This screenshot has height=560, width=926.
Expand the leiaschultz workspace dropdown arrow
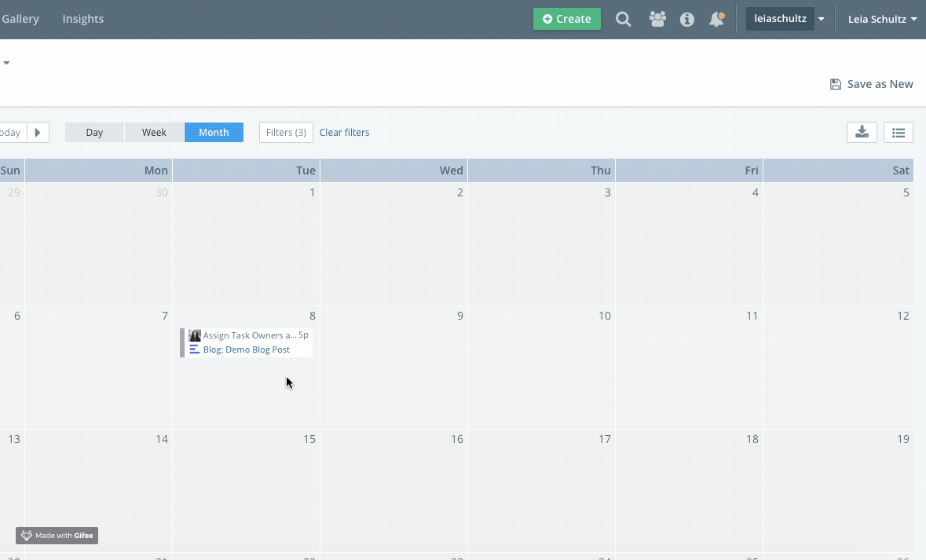(x=822, y=19)
